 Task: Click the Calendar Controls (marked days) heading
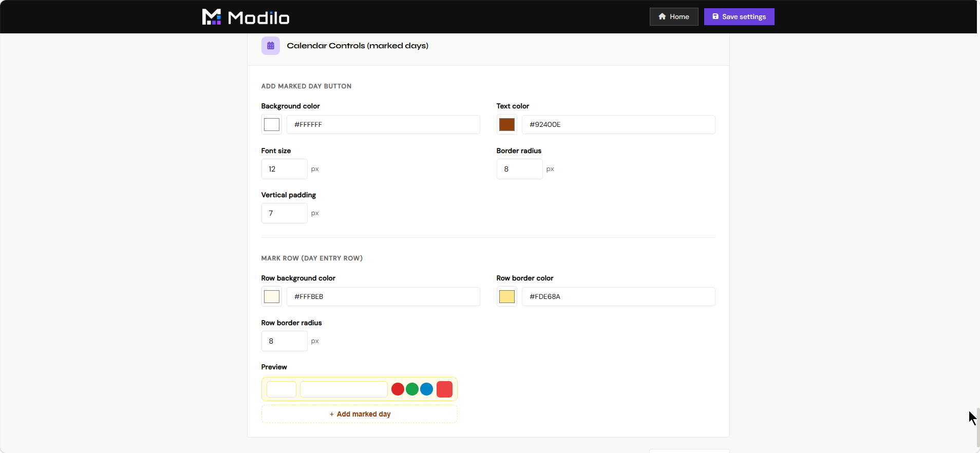pyautogui.click(x=357, y=46)
